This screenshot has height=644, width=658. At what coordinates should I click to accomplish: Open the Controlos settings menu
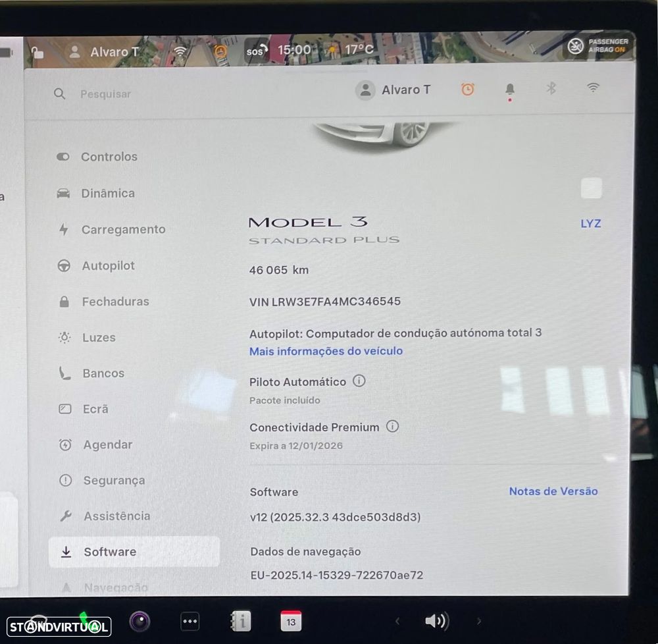click(x=97, y=157)
